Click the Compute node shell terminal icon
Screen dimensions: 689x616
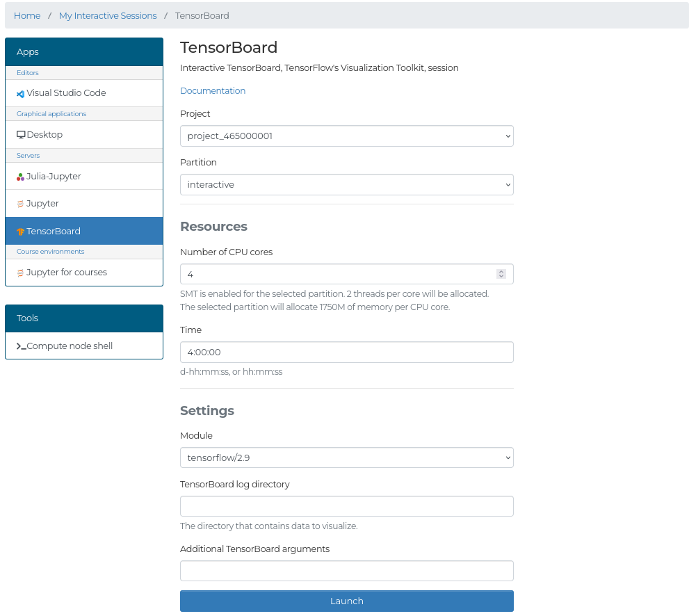[x=21, y=346]
